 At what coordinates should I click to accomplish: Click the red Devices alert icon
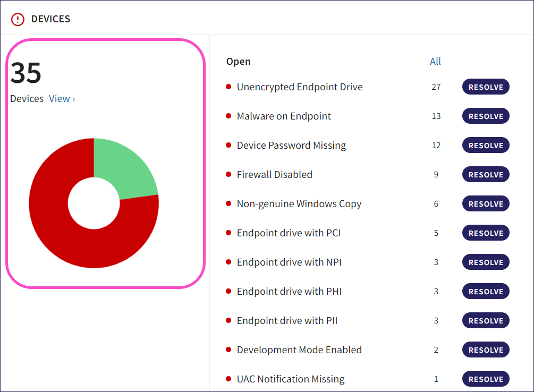tap(18, 19)
